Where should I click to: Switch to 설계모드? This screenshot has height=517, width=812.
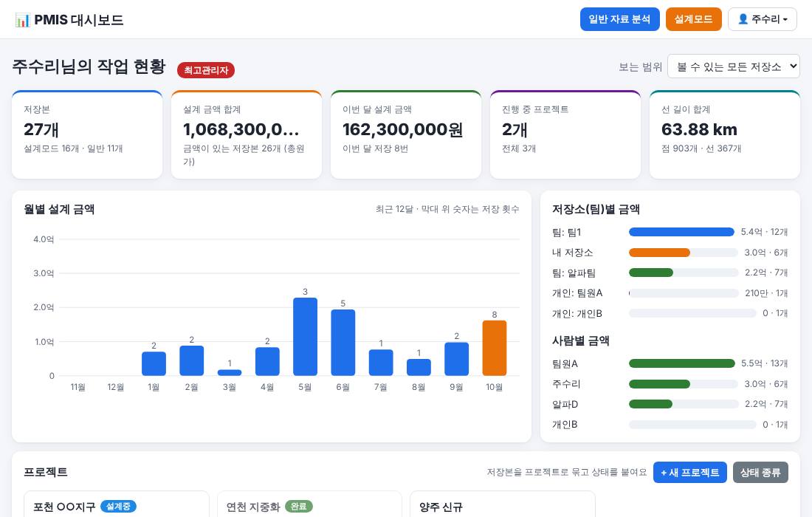[x=693, y=19]
